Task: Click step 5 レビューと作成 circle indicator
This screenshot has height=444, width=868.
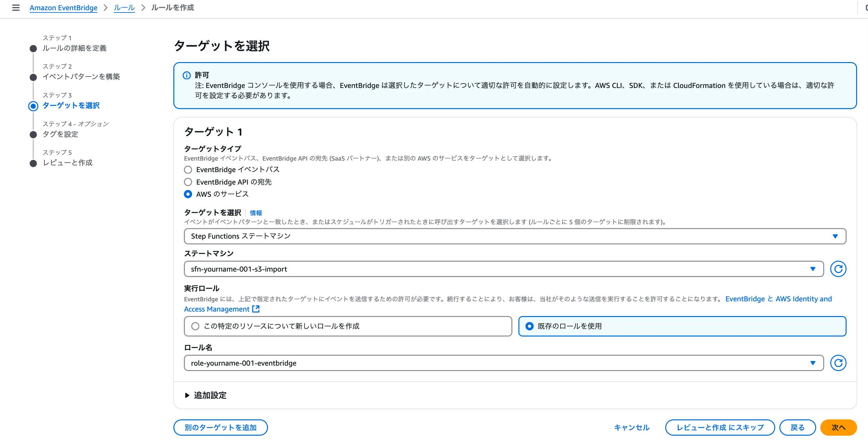Action: coord(33,163)
